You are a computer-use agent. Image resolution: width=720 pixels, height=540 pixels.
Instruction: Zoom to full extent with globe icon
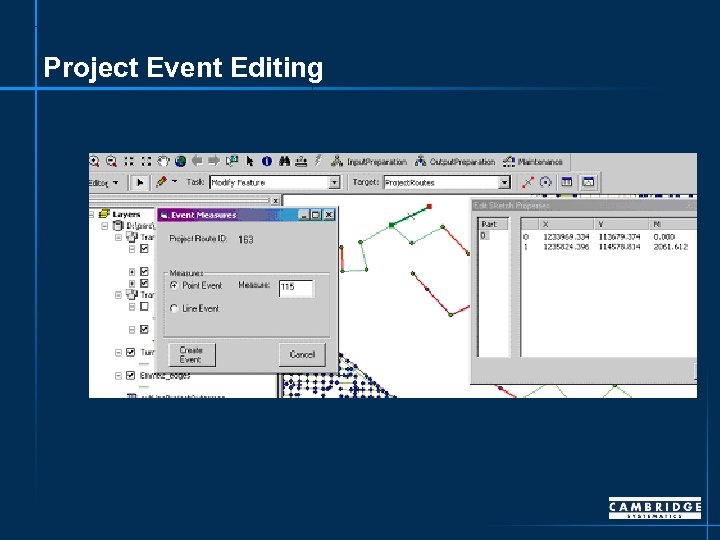coord(180,162)
